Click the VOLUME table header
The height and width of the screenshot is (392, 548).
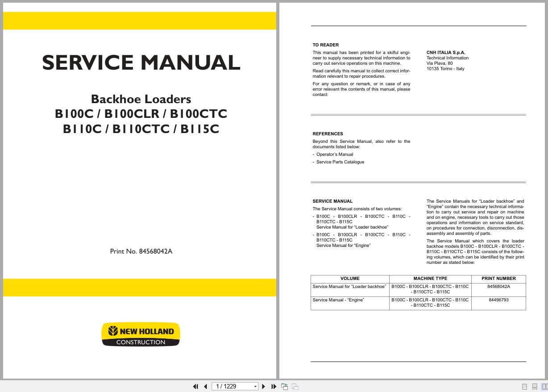click(x=350, y=278)
